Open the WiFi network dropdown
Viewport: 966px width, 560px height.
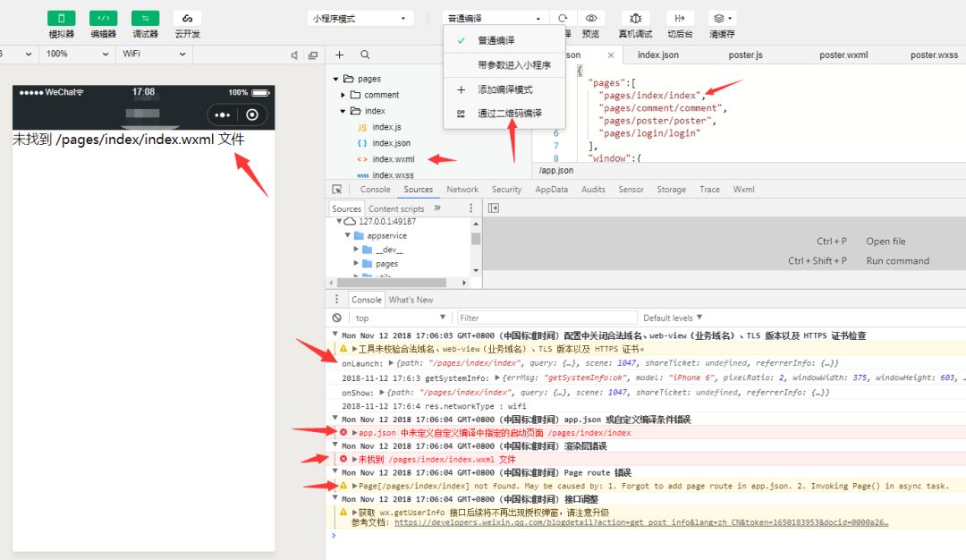pos(154,55)
